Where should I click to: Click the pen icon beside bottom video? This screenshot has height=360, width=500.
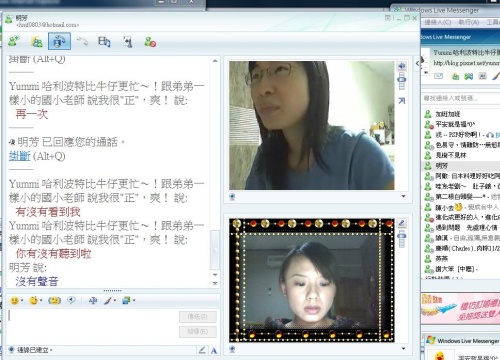pos(402,223)
